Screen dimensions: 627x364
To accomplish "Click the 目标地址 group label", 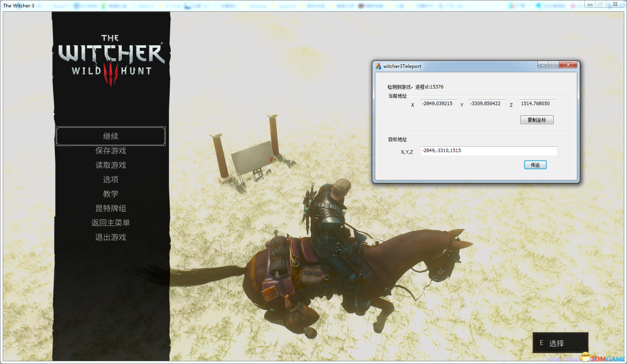I will [397, 139].
